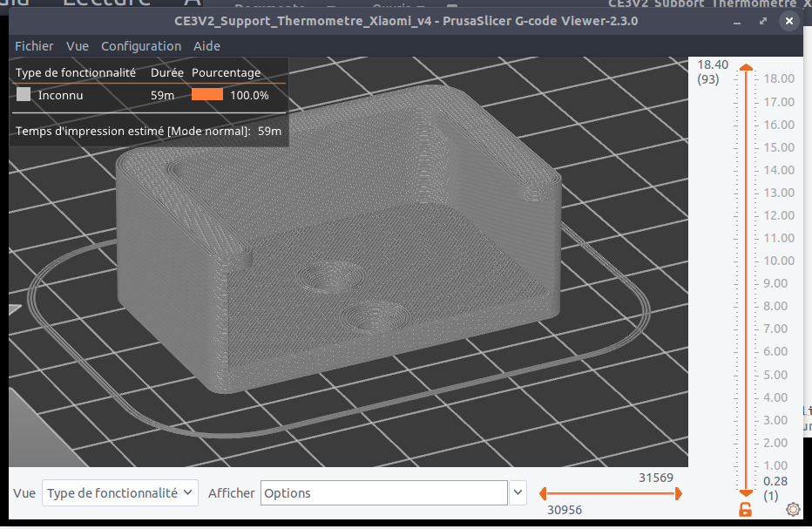The width and height of the screenshot is (812, 529).
Task: Click the orange 100.0% percentage bar
Action: click(207, 94)
